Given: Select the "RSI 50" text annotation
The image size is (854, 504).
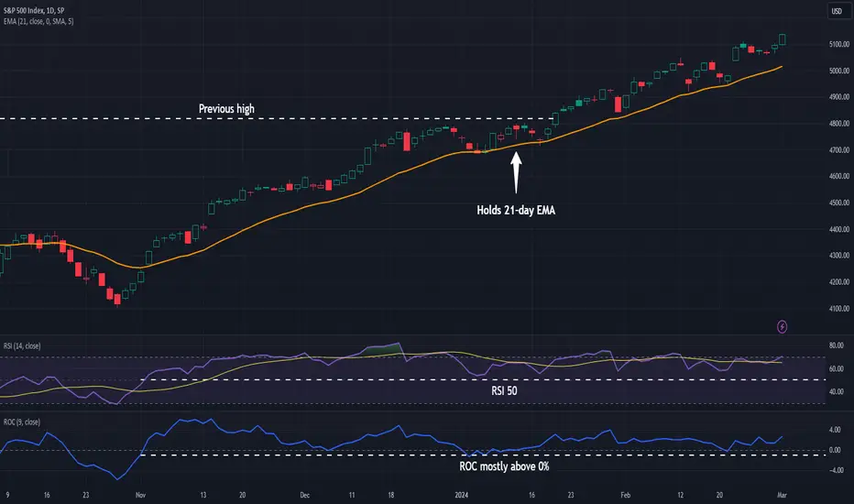Looking at the screenshot, I should [x=504, y=390].
